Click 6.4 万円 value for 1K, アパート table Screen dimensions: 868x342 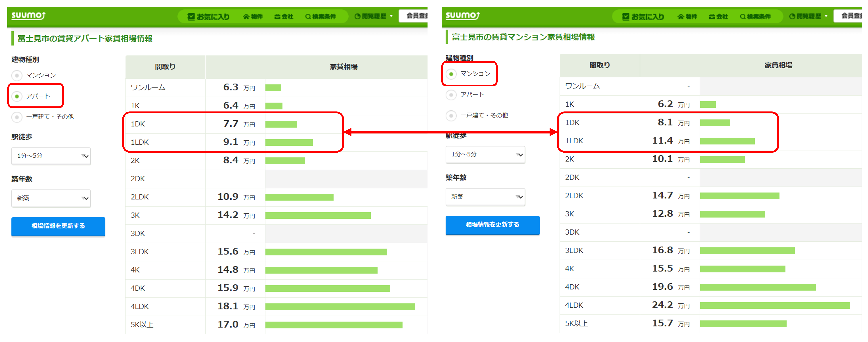tap(239, 106)
